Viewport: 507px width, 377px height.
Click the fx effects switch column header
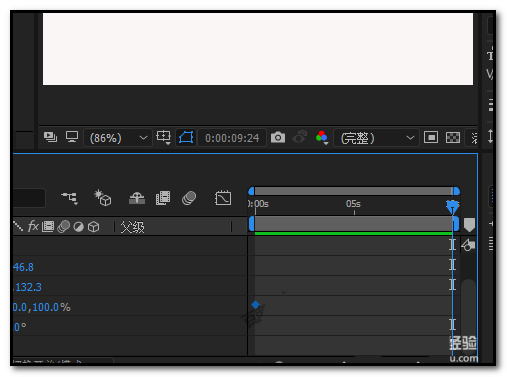[x=33, y=226]
